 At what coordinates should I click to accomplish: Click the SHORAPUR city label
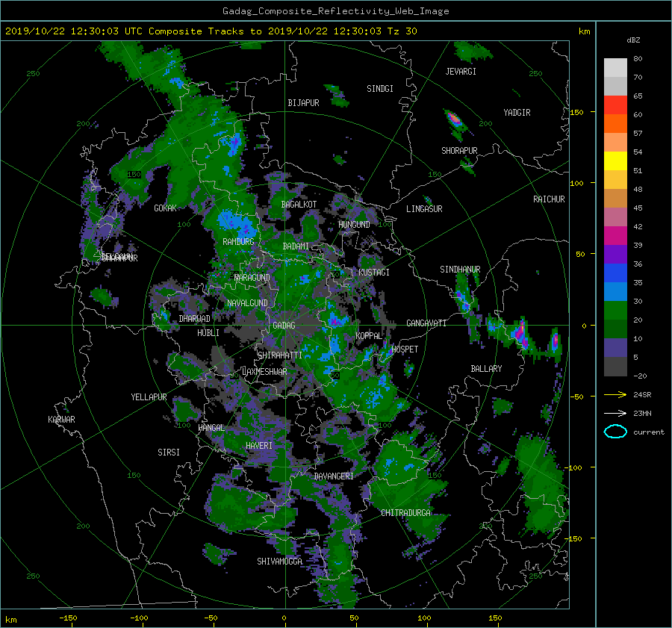[x=459, y=151]
